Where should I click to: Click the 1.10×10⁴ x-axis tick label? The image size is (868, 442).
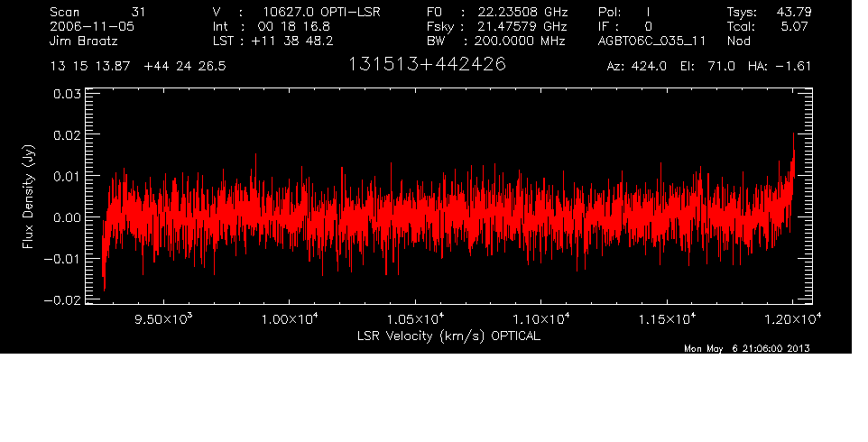pyautogui.click(x=540, y=318)
